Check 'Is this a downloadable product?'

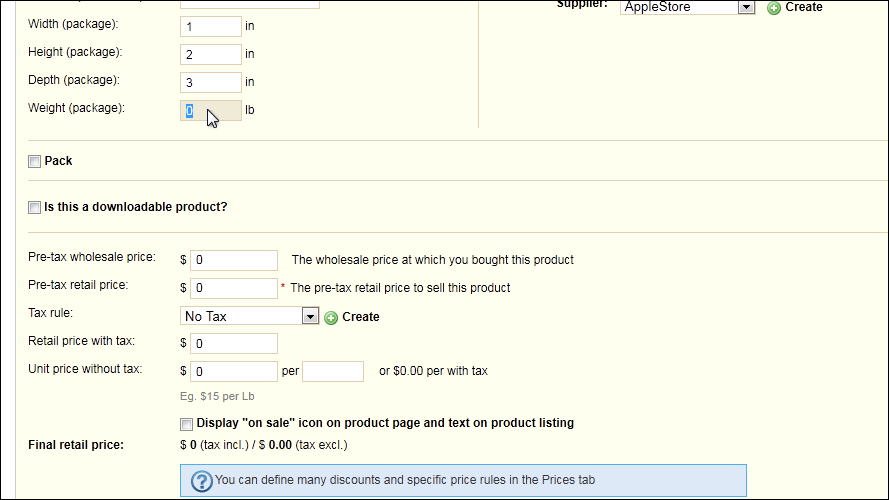click(35, 207)
